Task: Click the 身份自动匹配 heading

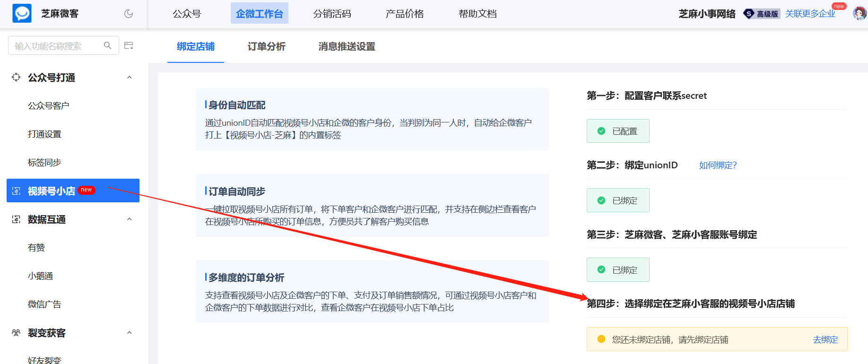Action: pos(237,105)
